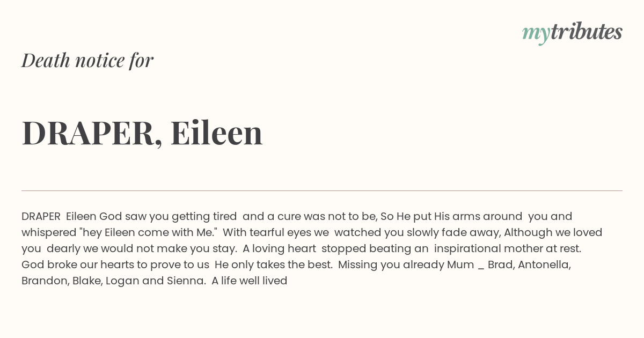This screenshot has height=338, width=644.
Task: Click the green "my" in the logo
Action: click(x=536, y=33)
